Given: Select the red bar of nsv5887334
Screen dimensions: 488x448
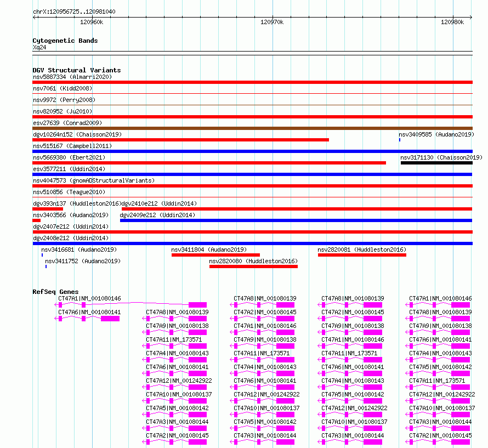Looking at the screenshot, I should click(252, 82).
